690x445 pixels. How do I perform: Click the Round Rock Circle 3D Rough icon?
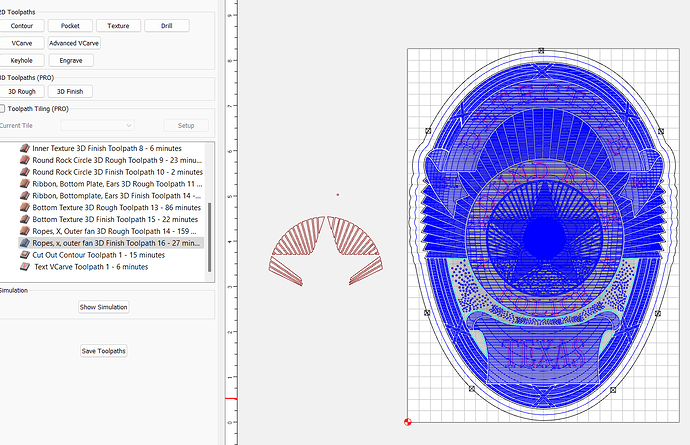click(x=25, y=160)
